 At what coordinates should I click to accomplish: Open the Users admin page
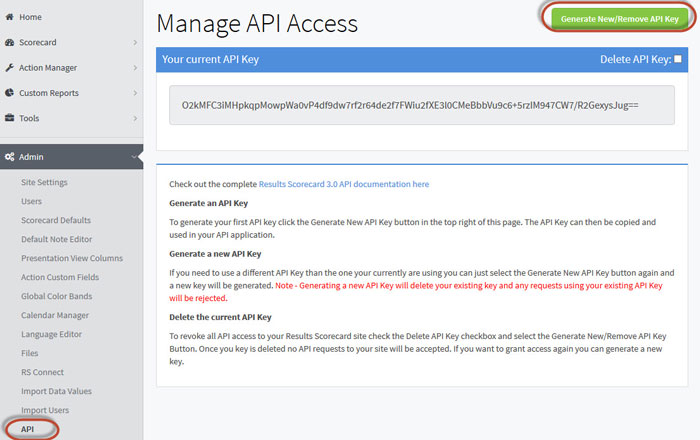(x=32, y=201)
